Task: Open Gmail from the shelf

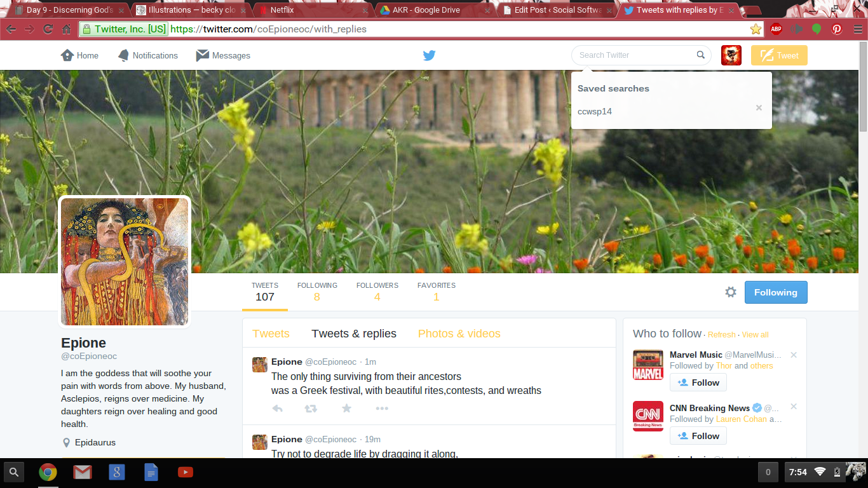Action: click(82, 472)
